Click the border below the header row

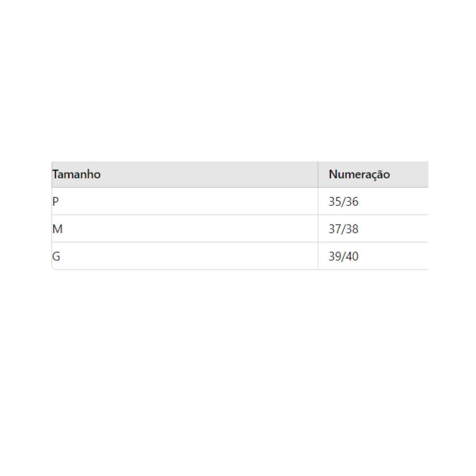click(x=184, y=187)
